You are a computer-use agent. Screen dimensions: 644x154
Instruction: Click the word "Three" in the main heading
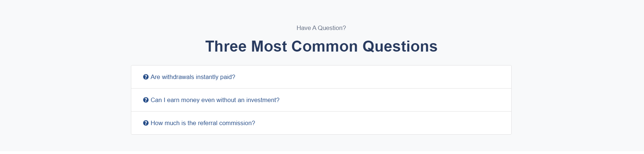(x=226, y=46)
